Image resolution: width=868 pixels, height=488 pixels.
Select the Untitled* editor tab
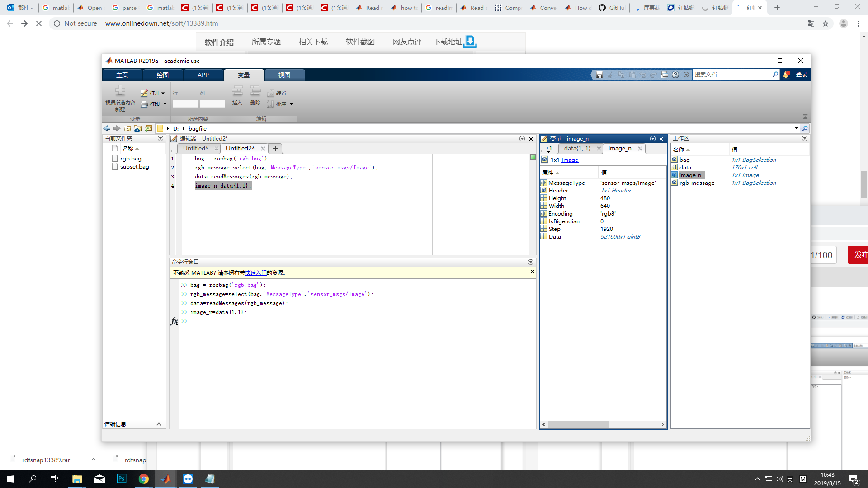(195, 149)
